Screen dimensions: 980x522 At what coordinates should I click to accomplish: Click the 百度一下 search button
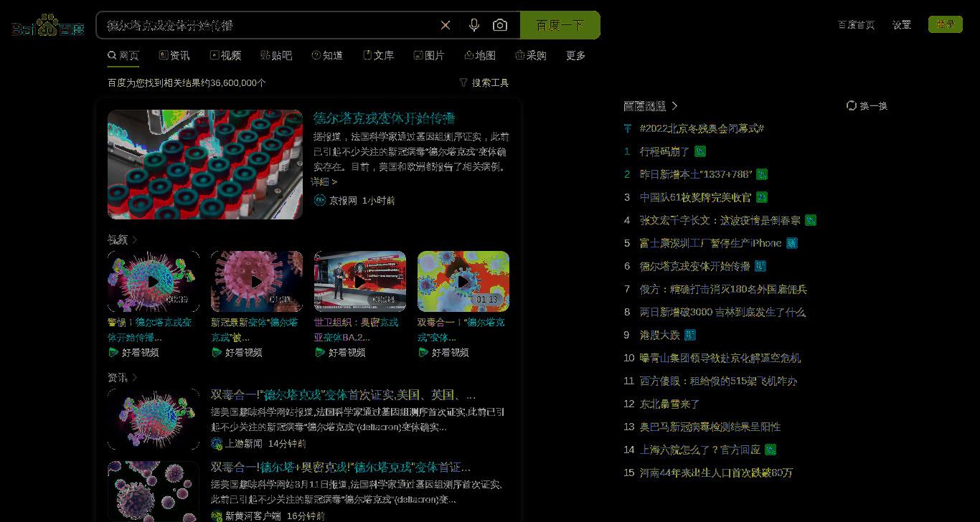pos(560,25)
